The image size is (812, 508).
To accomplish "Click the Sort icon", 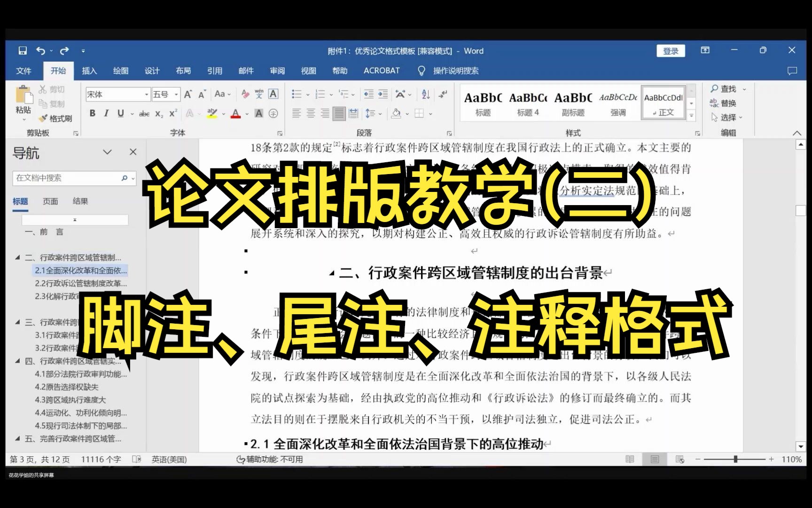I will (426, 94).
